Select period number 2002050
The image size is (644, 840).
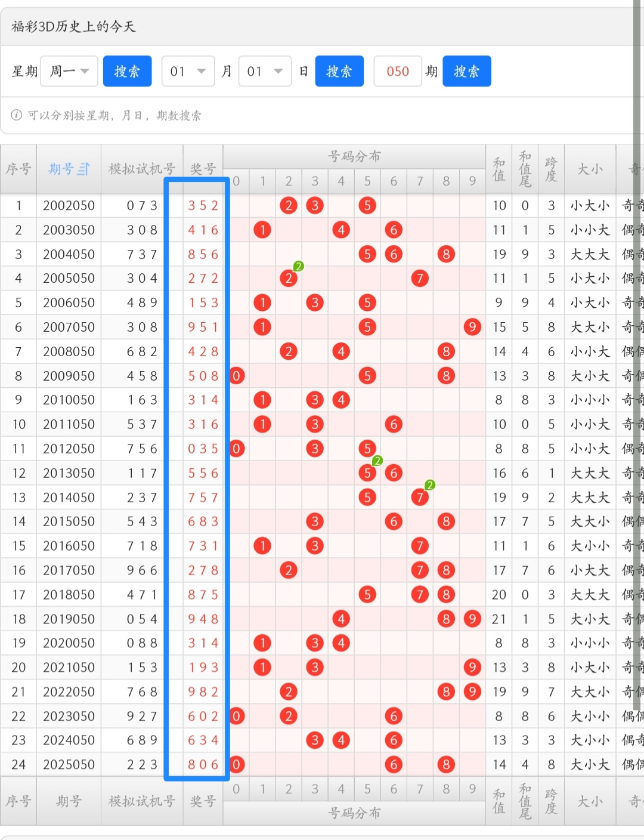coord(69,205)
